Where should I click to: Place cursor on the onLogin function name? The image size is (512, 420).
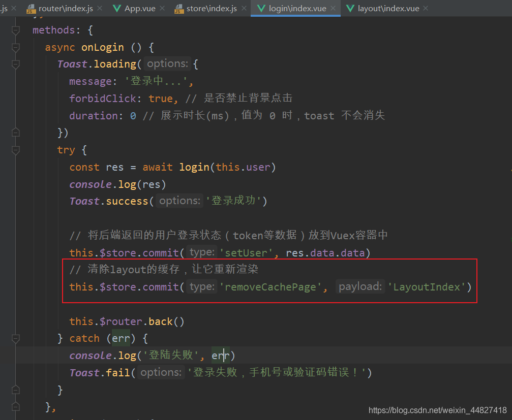pos(103,48)
